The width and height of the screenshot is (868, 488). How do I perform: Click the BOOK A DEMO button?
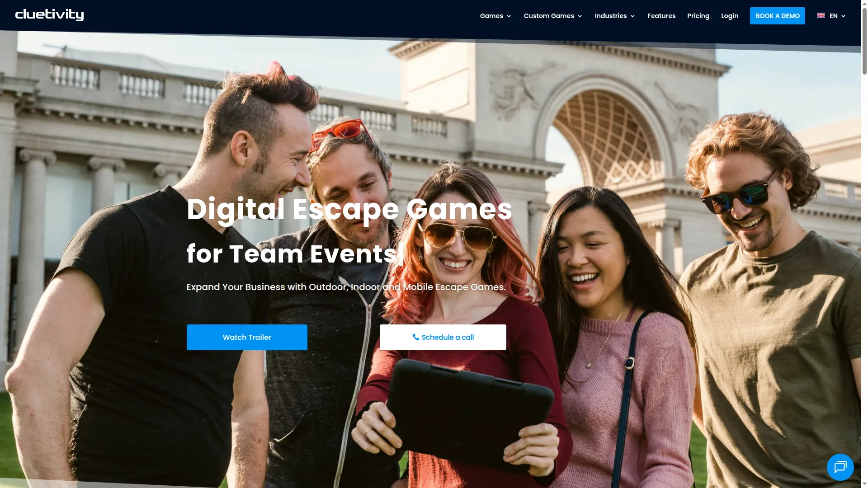click(778, 16)
